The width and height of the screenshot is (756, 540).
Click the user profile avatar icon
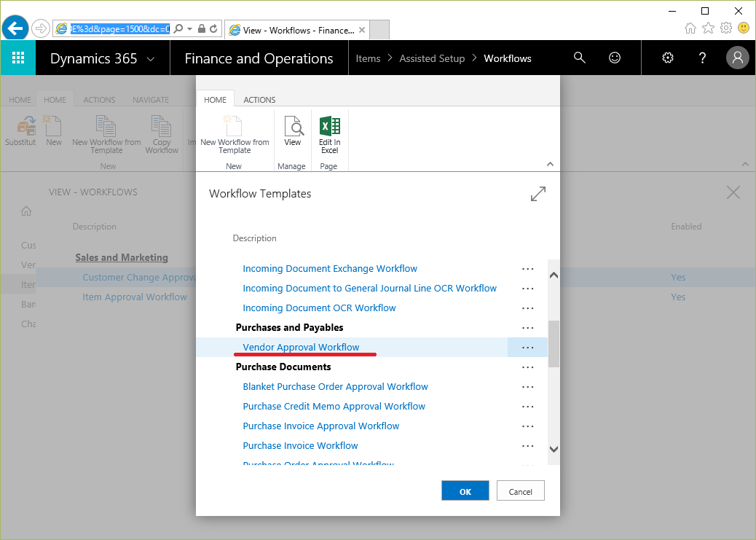click(x=737, y=58)
